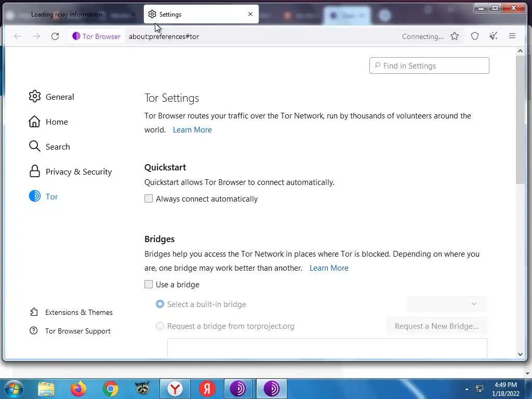Click the New Identity broom icon
The width and height of the screenshot is (532, 399).
point(494,36)
